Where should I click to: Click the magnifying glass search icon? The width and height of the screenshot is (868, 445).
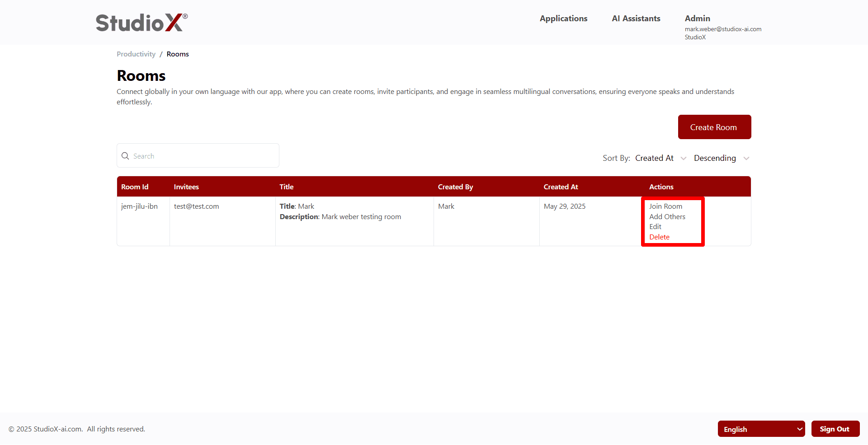[x=125, y=156]
